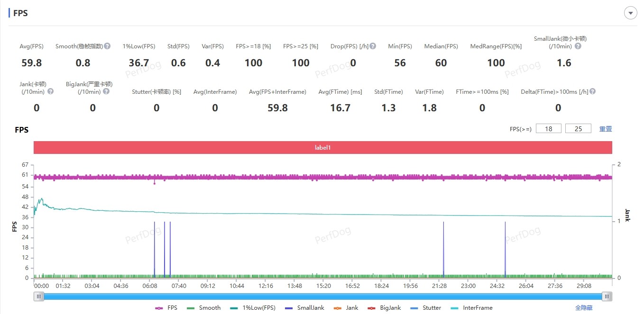644x314 pixels.
Task: Click help icon next to BigJank (/10min)
Action: (x=106, y=91)
